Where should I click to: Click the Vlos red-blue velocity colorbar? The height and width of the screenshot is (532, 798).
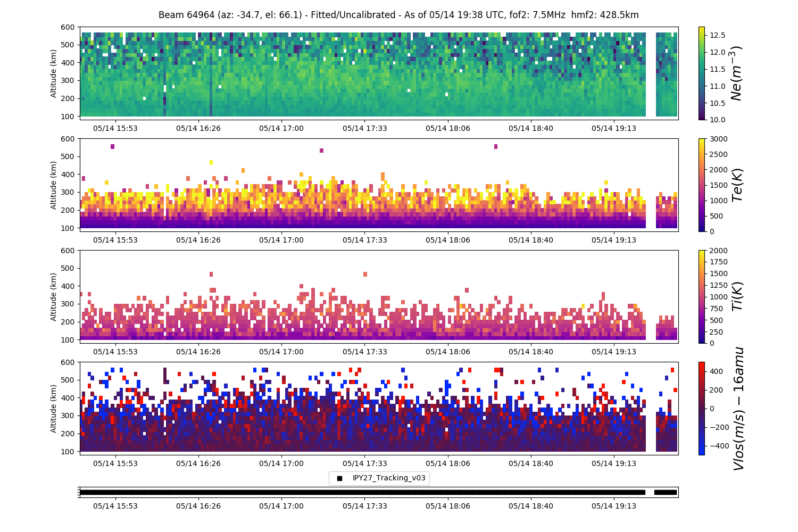(701, 408)
